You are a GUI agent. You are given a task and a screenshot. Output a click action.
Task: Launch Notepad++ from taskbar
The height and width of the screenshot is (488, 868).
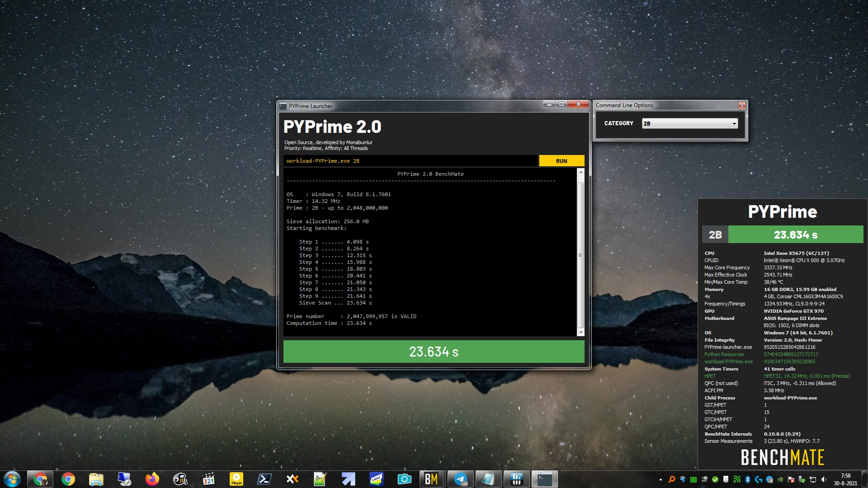(321, 479)
